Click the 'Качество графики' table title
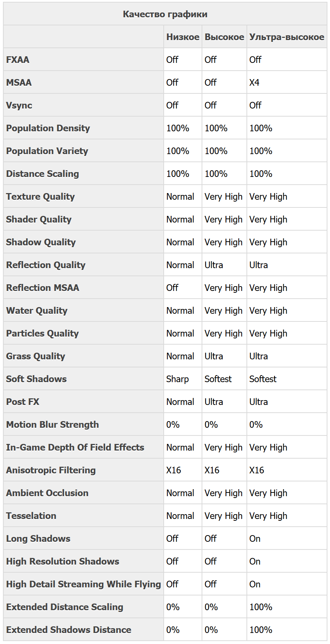The image size is (330, 644). pyautogui.click(x=165, y=14)
